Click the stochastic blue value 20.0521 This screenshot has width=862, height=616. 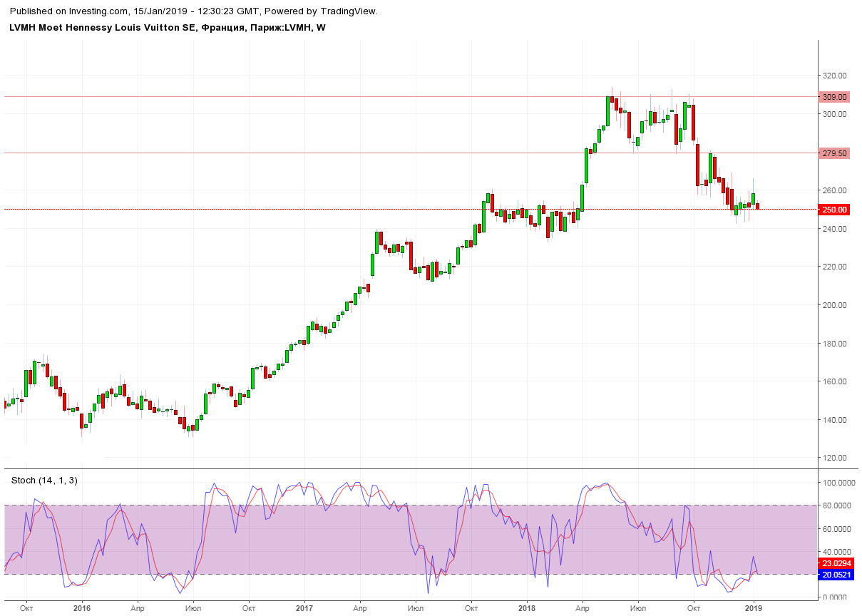tap(836, 575)
